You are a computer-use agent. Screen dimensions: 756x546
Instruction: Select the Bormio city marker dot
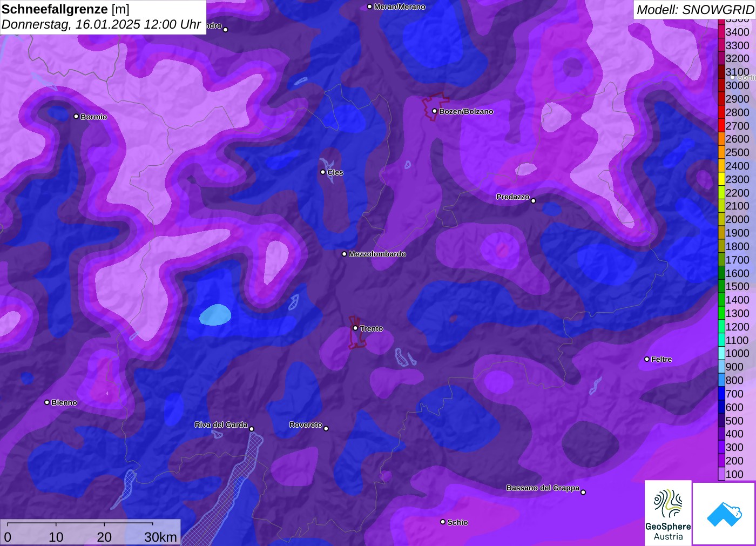click(x=76, y=116)
